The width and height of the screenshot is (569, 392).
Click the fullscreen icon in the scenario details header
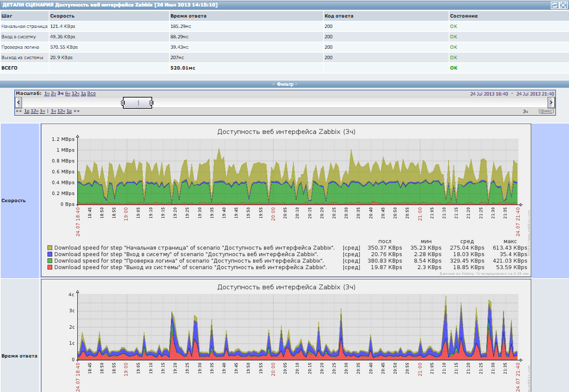coord(563,5)
